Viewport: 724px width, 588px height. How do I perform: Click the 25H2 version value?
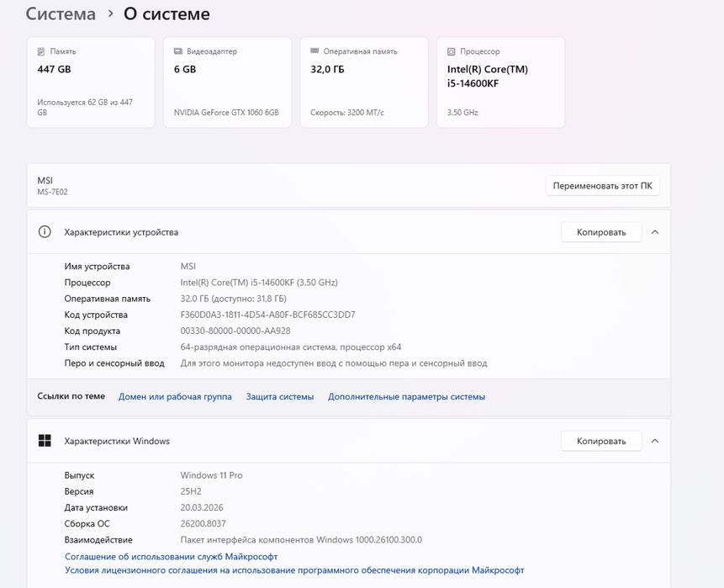click(191, 491)
